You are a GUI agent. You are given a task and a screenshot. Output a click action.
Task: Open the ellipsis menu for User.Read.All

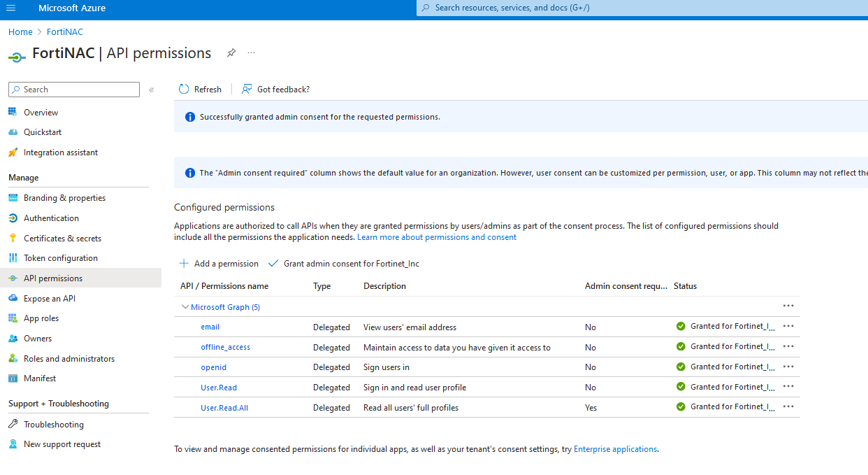pyautogui.click(x=788, y=406)
